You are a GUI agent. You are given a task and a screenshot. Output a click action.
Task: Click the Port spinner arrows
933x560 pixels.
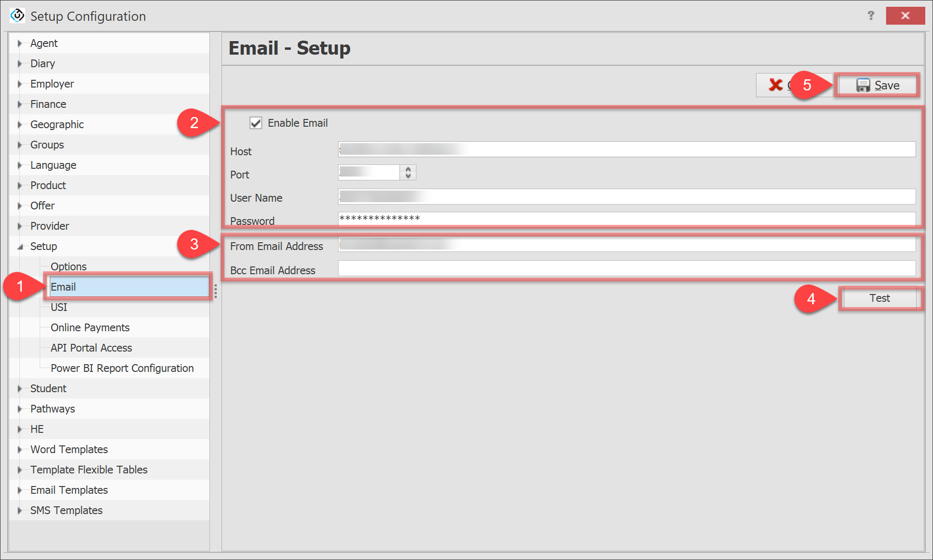click(x=408, y=173)
